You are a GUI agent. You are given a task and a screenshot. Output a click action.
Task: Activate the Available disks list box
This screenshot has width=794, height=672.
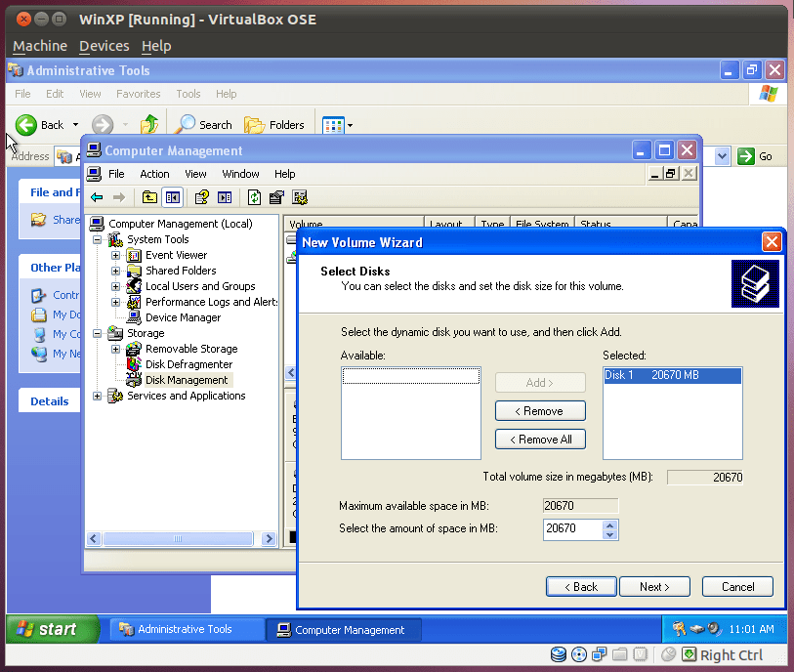pos(410,410)
